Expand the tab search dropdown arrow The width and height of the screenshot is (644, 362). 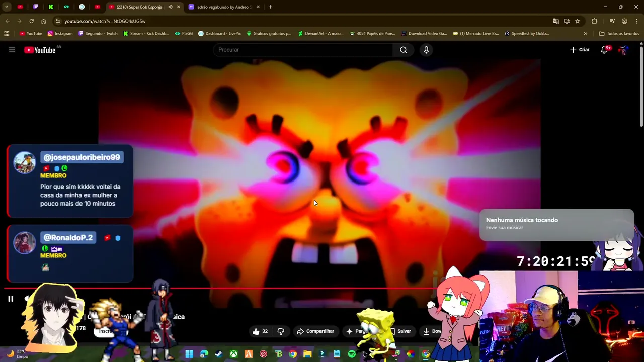click(7, 7)
